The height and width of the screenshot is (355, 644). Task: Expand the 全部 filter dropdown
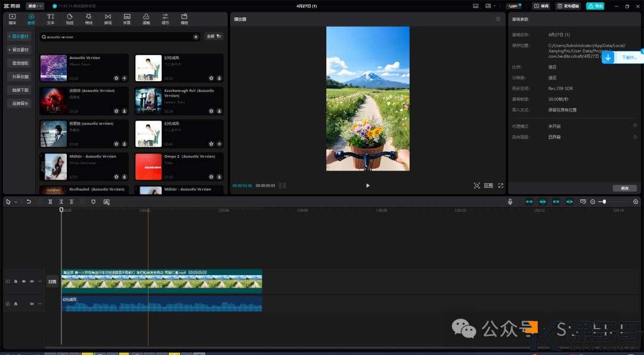(x=213, y=36)
